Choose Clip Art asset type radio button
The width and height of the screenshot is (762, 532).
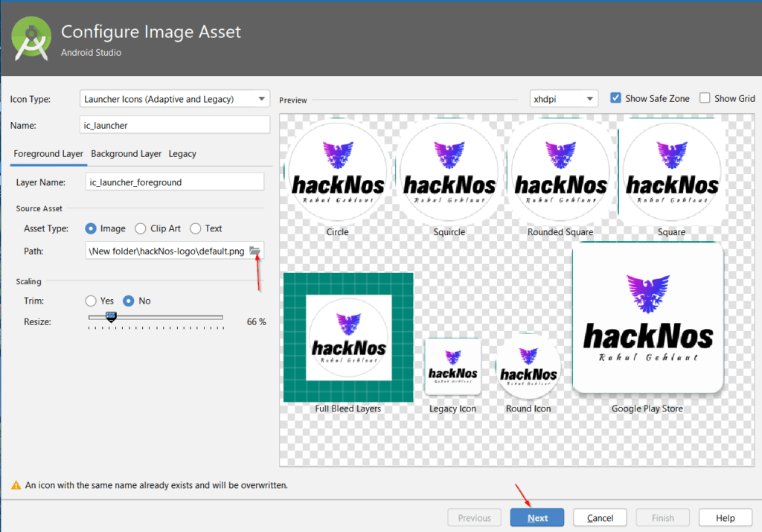tap(141, 228)
